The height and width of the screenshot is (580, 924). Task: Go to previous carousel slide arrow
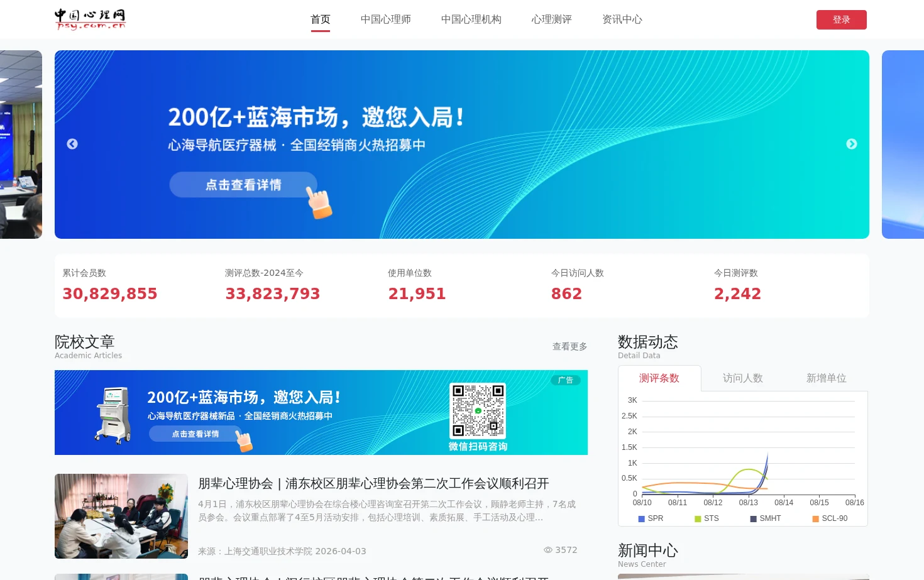coord(72,144)
